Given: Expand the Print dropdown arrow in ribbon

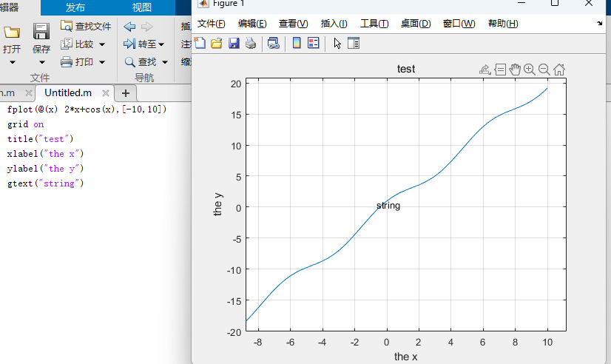Looking at the screenshot, I should (x=102, y=62).
